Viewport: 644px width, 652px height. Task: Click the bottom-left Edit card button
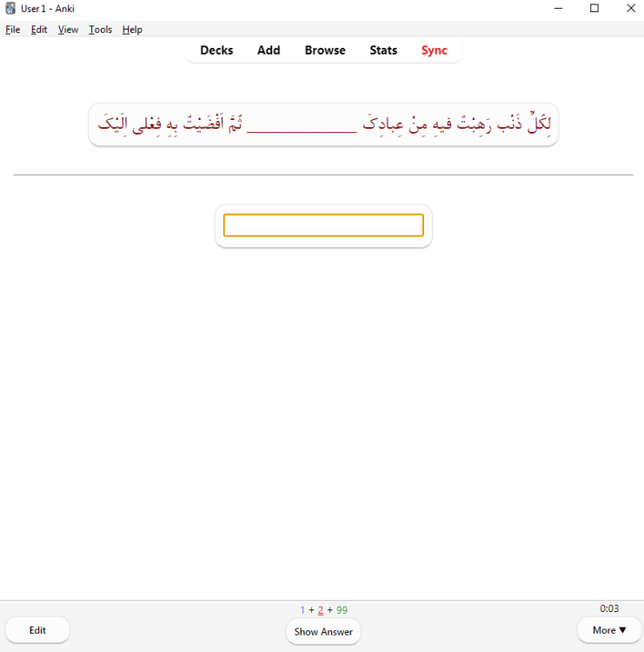click(x=37, y=630)
